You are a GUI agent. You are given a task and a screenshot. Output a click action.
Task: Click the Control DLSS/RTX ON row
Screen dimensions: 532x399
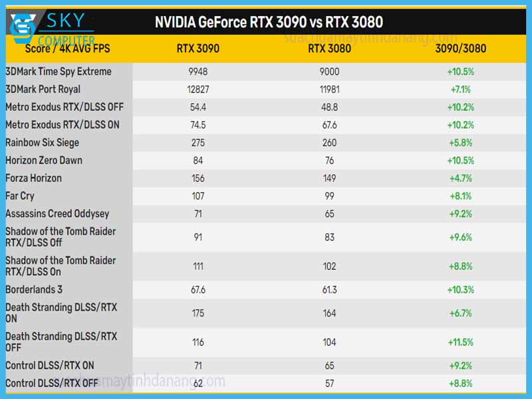(49, 365)
